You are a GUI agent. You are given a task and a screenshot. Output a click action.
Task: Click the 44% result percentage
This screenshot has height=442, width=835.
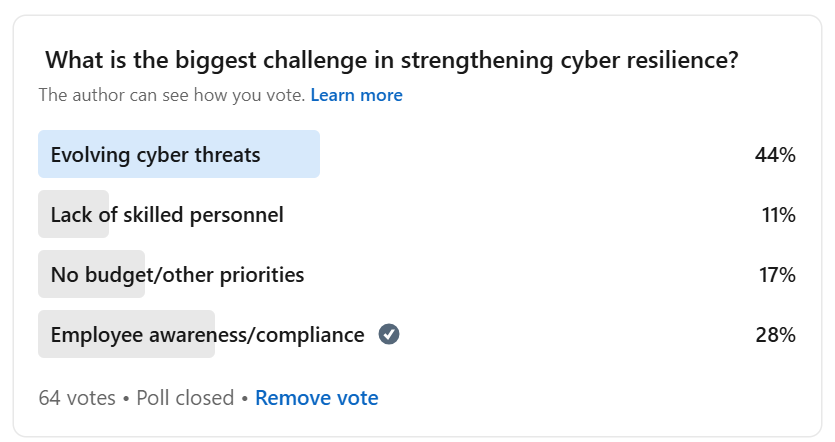[775, 155]
